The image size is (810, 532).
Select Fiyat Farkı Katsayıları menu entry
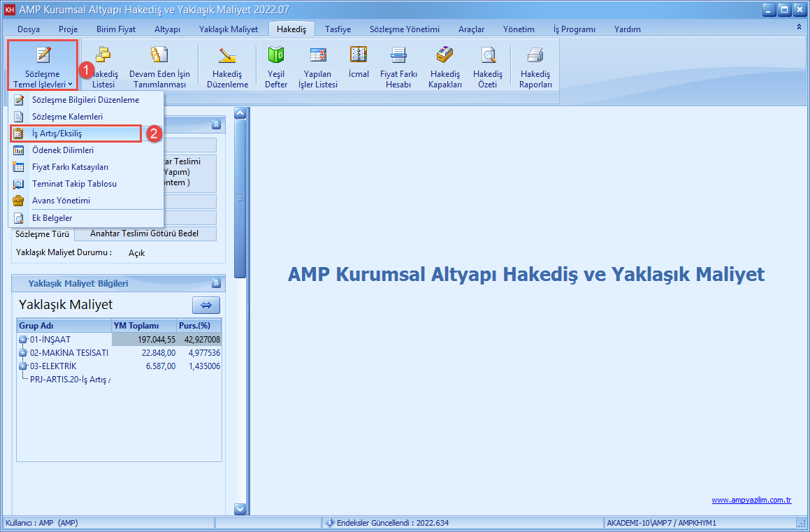(x=86, y=167)
